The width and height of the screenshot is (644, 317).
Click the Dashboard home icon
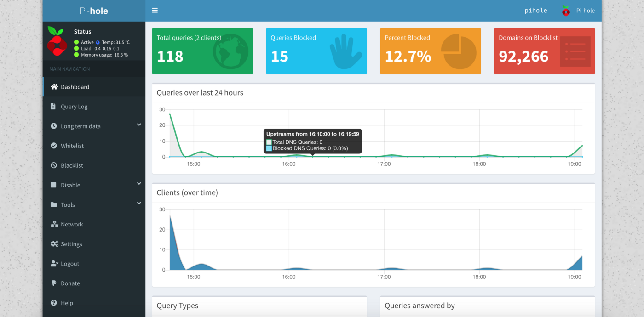pos(54,86)
